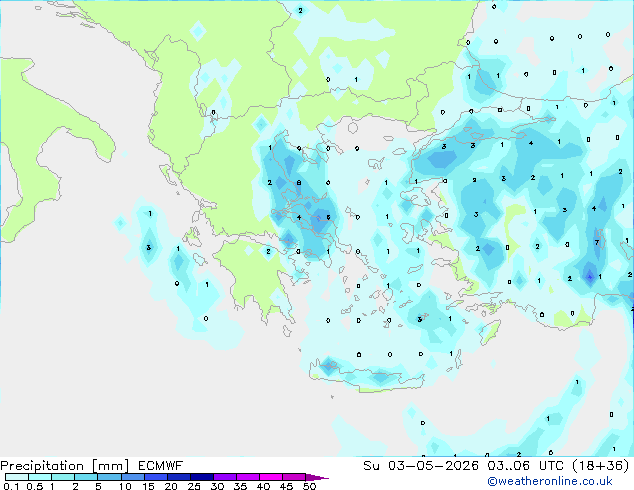This screenshot has width=634, height=490.
Task: Click the "ECMWF" model label
Action: [x=161, y=466]
